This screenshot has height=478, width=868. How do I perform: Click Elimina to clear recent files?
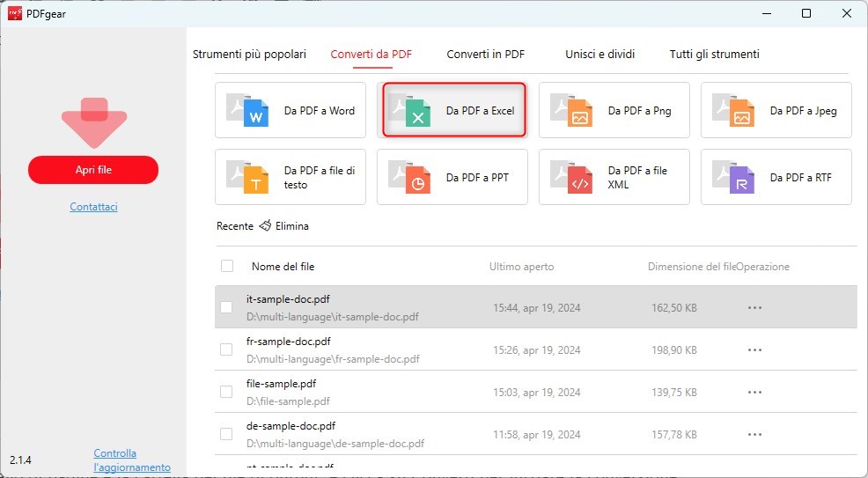coord(291,225)
